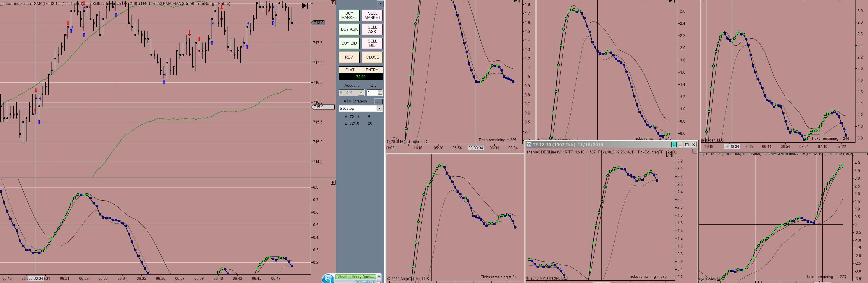Reverse position with the REV button

[x=349, y=57]
